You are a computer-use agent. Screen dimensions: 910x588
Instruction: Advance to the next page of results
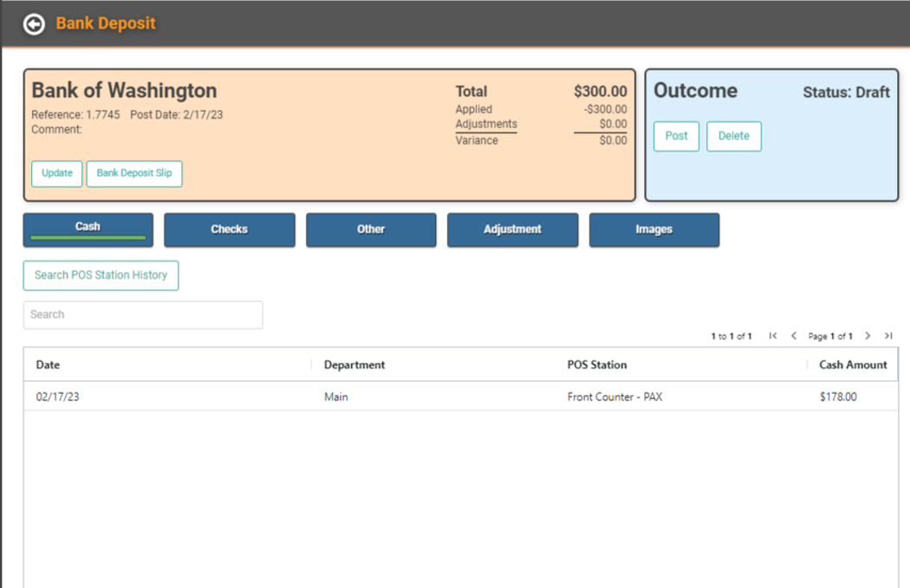pos(868,336)
